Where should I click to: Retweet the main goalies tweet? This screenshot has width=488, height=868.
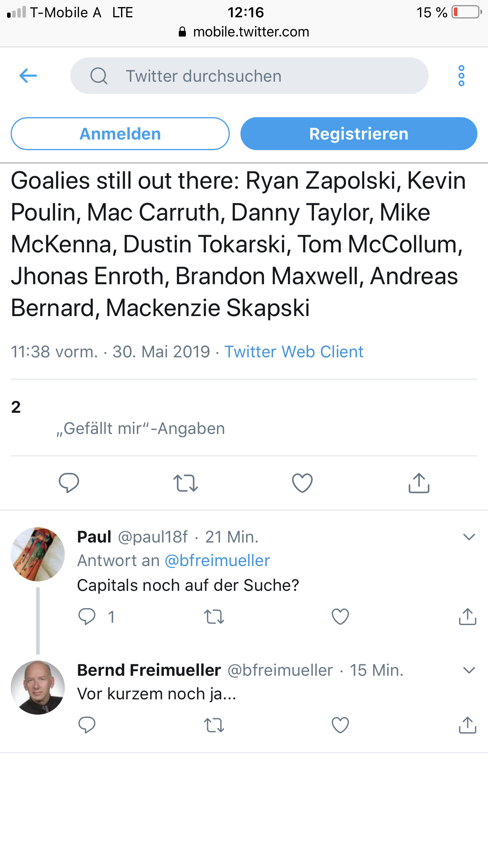[x=185, y=483]
